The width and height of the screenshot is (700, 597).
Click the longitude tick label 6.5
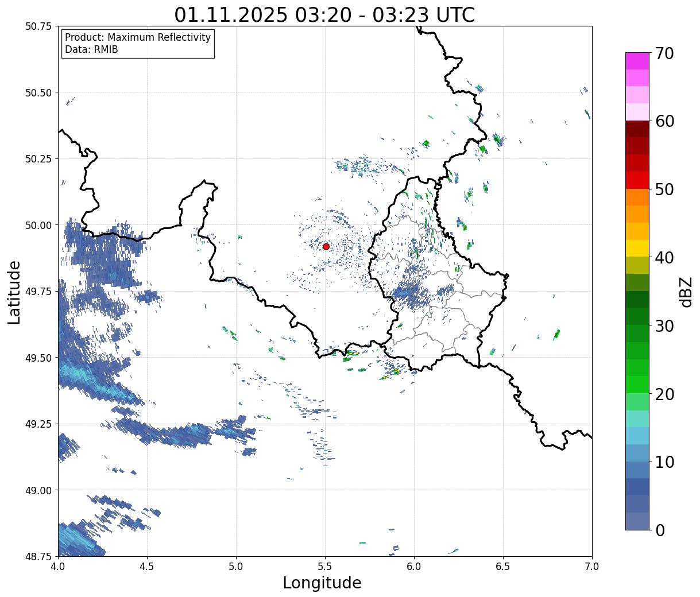[x=503, y=566]
